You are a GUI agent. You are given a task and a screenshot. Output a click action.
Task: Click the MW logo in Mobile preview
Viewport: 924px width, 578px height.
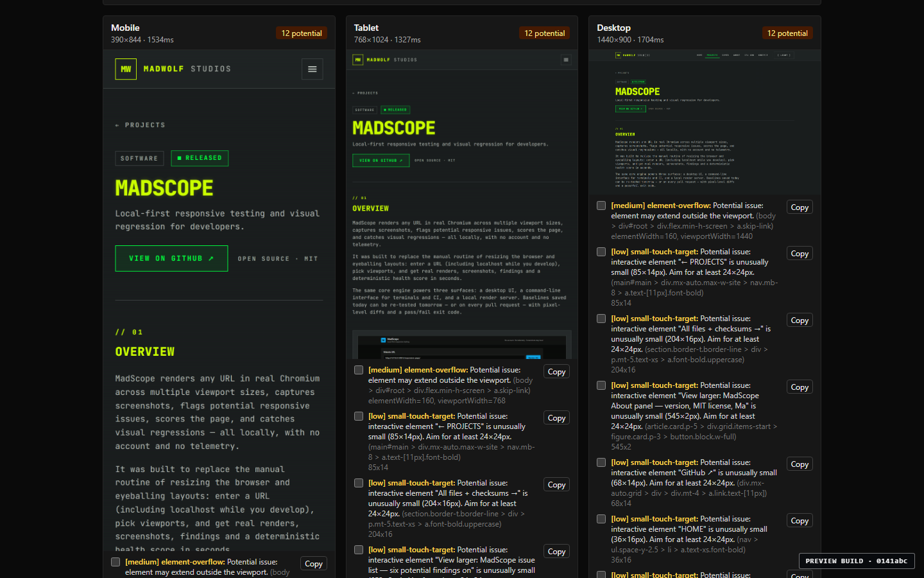126,69
